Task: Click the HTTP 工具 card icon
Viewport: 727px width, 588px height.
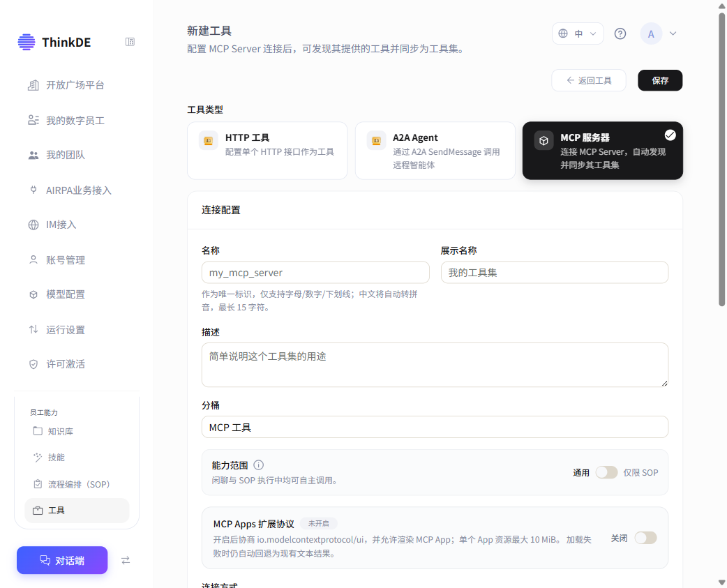Action: (208, 140)
